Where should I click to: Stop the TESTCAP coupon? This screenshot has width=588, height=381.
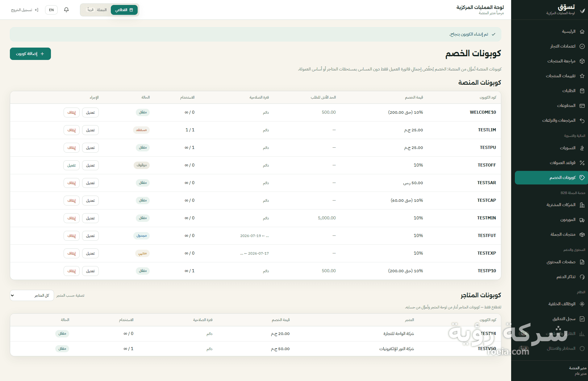72,201
